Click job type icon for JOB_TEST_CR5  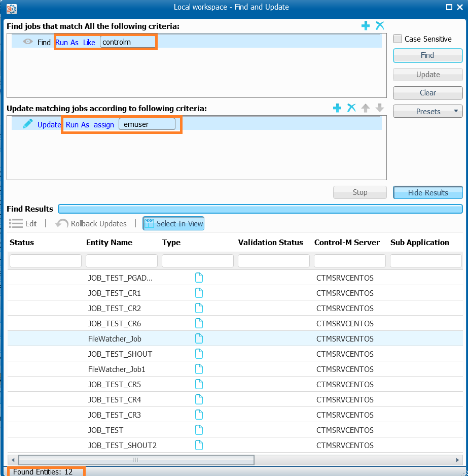[199, 384]
